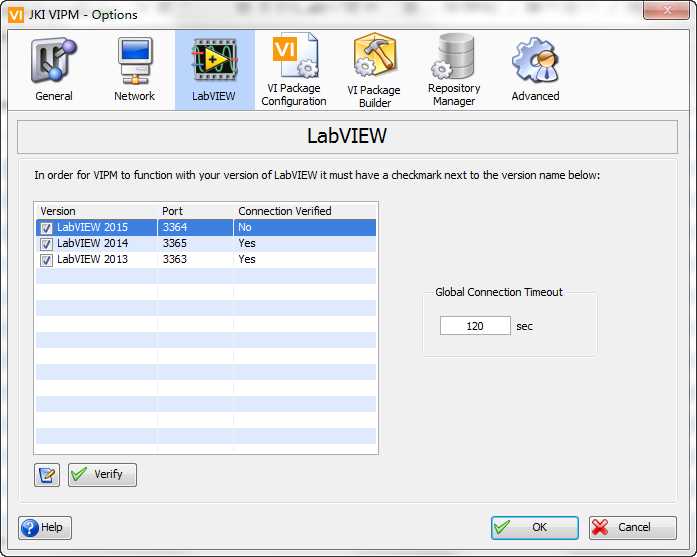This screenshot has height=557, width=697.
Task: Click LabVIEW 2013's 'Yes' verified cell
Action: click(247, 259)
